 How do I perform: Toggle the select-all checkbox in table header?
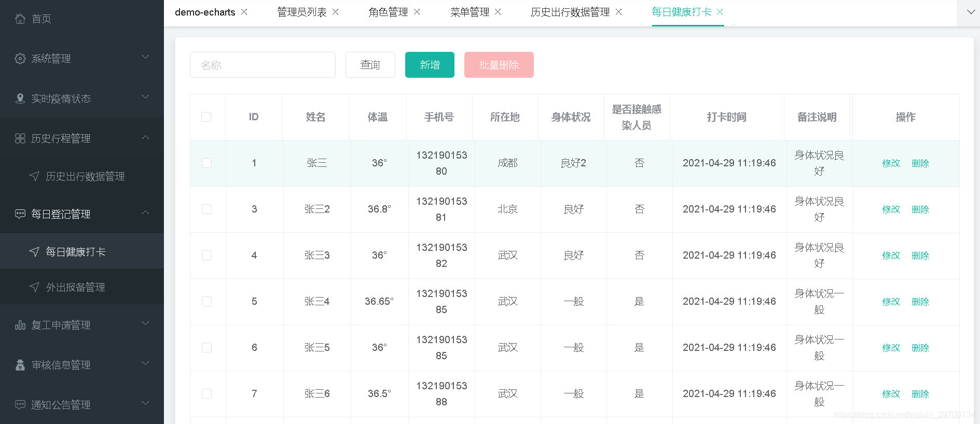(206, 117)
